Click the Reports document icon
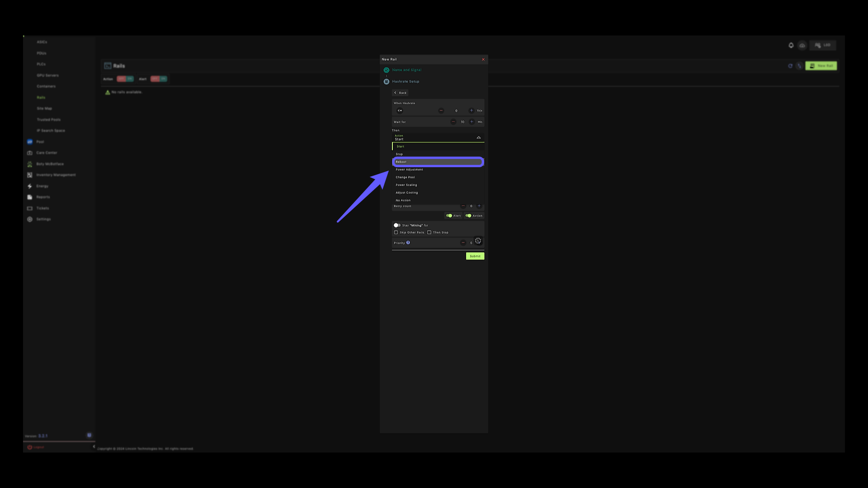The image size is (868, 488). pos(30,197)
